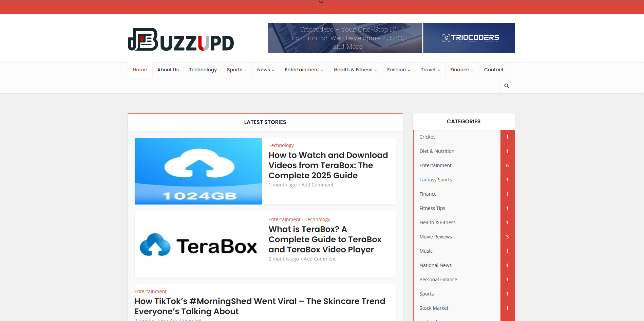The image size is (644, 321).
Task: Open 'What is TeraBox? A Complete Guide' article
Action: click(325, 239)
